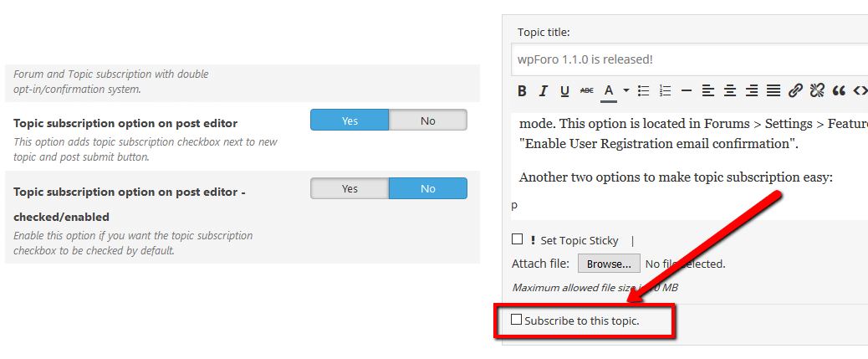The width and height of the screenshot is (868, 359).
Task: Insert a bulleted list
Action: pyautogui.click(x=644, y=90)
